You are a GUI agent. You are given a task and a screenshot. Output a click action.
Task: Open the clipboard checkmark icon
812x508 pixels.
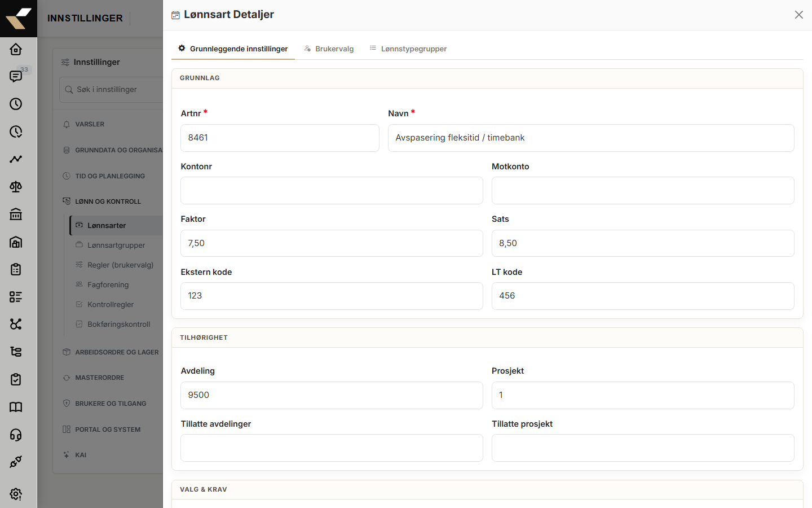coord(16,379)
